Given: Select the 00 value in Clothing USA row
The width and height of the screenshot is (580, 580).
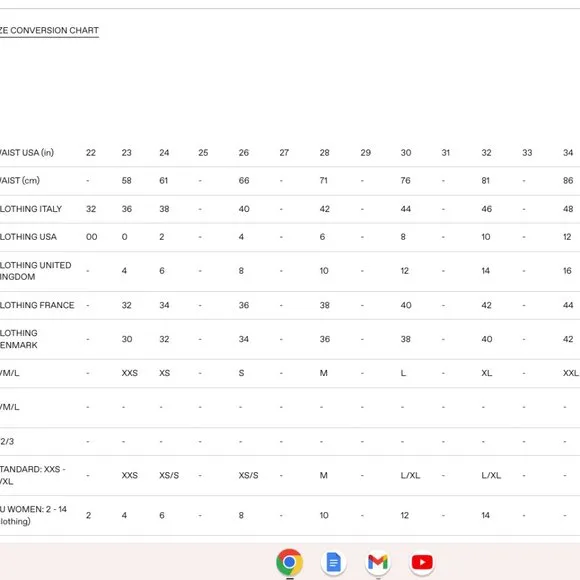Looking at the screenshot, I should point(91,237).
